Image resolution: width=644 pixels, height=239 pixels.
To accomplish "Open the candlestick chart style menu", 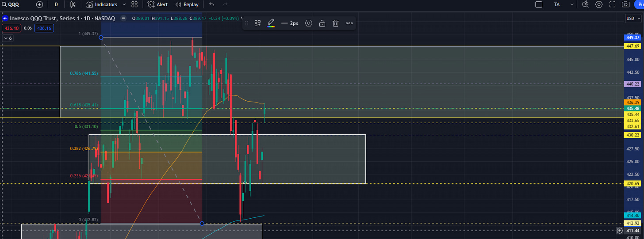I will 73,4.
